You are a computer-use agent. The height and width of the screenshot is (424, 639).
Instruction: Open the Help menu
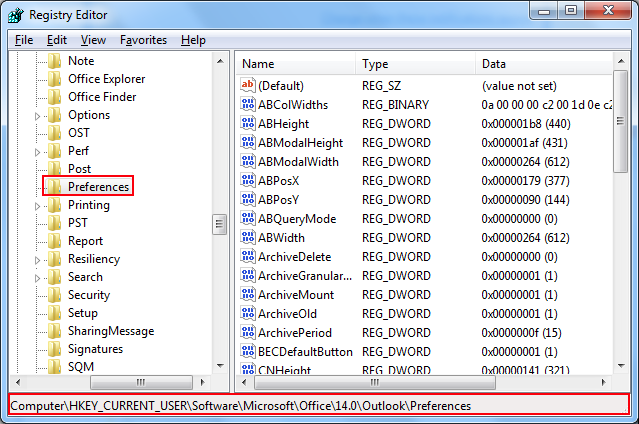click(193, 40)
